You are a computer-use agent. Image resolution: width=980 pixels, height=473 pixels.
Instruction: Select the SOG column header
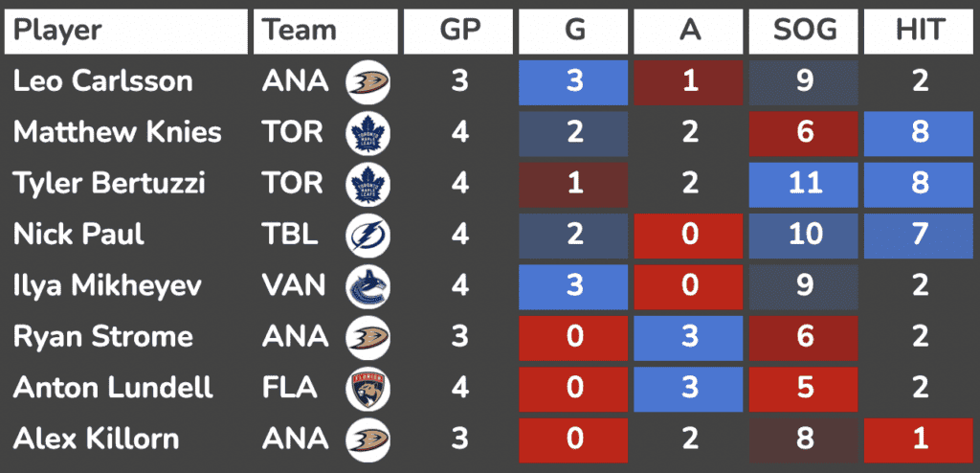(804, 31)
